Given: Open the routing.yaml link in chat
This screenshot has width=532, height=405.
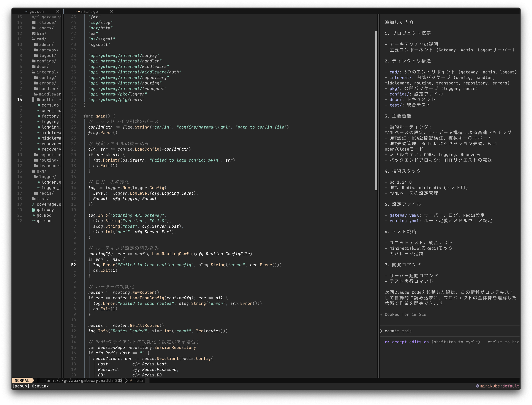Looking at the screenshot, I should (404, 221).
